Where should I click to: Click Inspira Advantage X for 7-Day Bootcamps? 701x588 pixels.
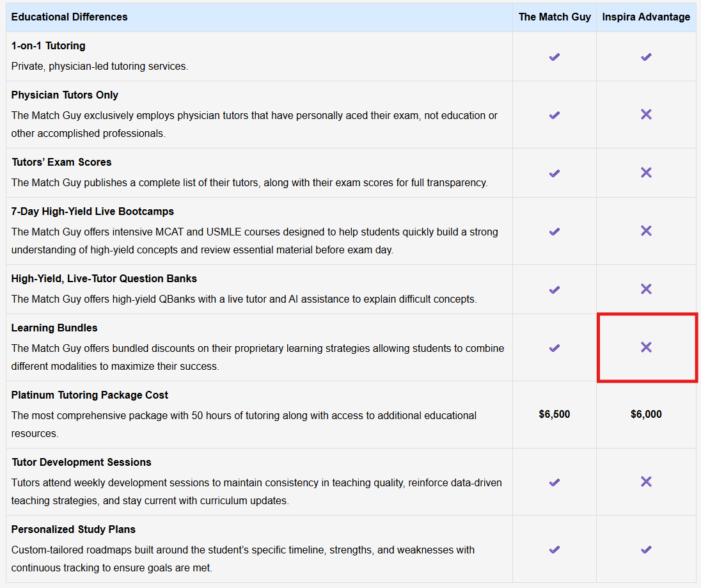pos(646,231)
